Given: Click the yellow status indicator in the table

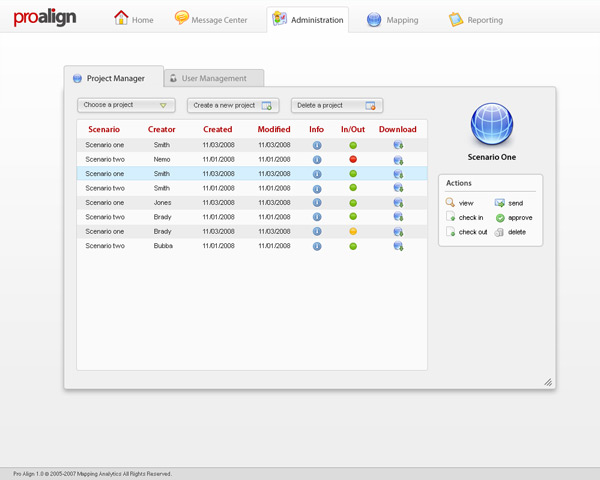Looking at the screenshot, I should click(353, 231).
